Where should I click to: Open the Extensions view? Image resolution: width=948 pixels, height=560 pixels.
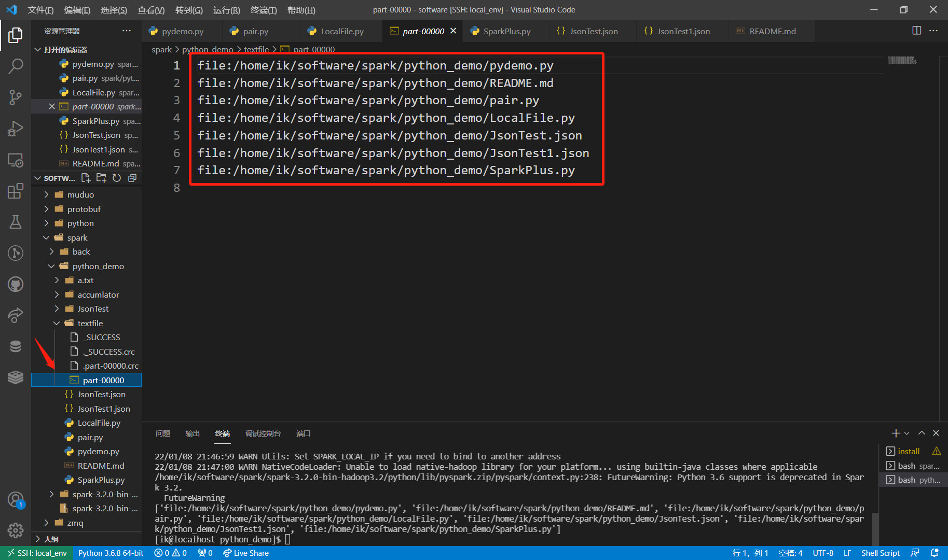tap(16, 191)
